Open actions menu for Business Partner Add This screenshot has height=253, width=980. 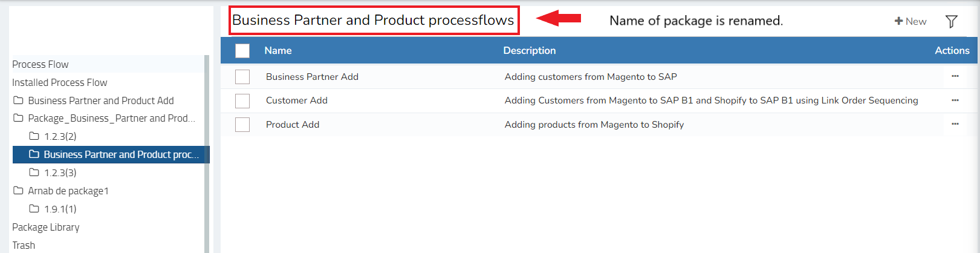(955, 76)
